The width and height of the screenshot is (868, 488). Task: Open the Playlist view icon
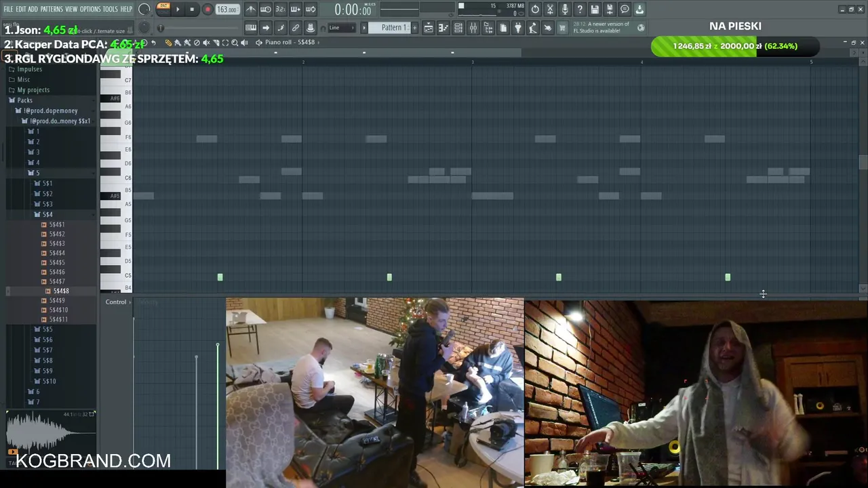click(x=429, y=28)
